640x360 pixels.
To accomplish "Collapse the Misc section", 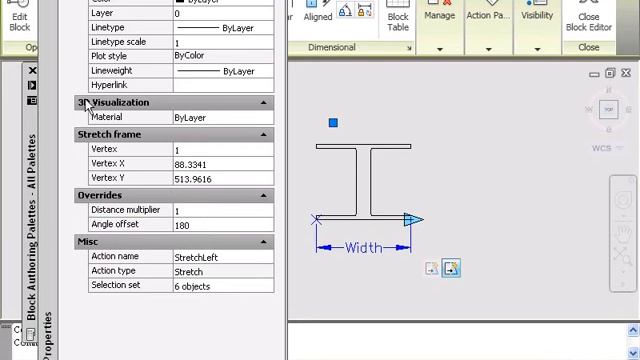I will point(264,242).
